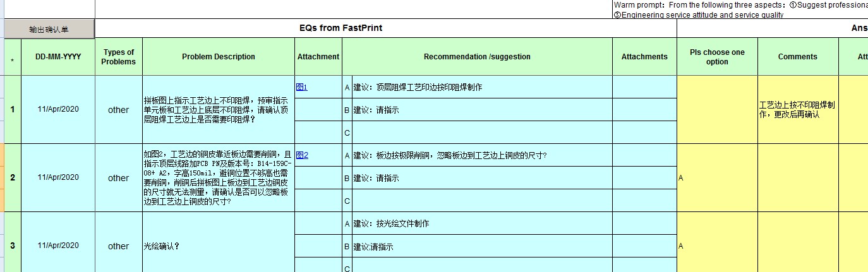This screenshot has height=272, width=868.
Task: Select row 3 problem cell 光绘确认?
Action: click(219, 246)
